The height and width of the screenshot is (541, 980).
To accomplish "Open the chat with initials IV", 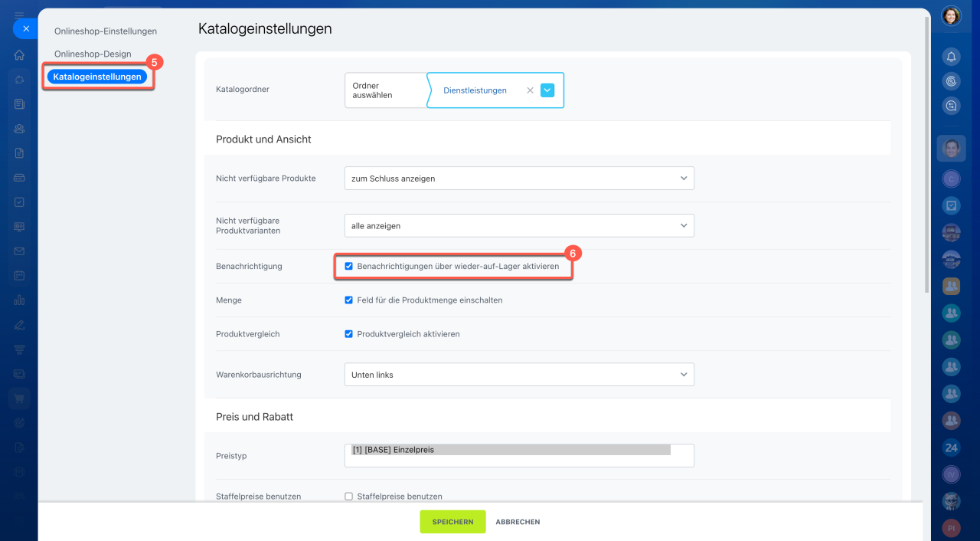I will [951, 474].
